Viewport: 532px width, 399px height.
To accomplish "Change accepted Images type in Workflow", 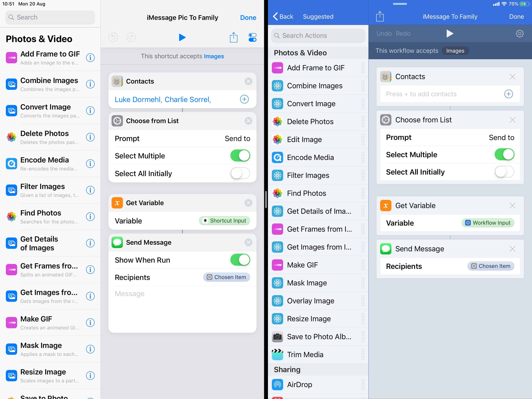I will (x=455, y=51).
